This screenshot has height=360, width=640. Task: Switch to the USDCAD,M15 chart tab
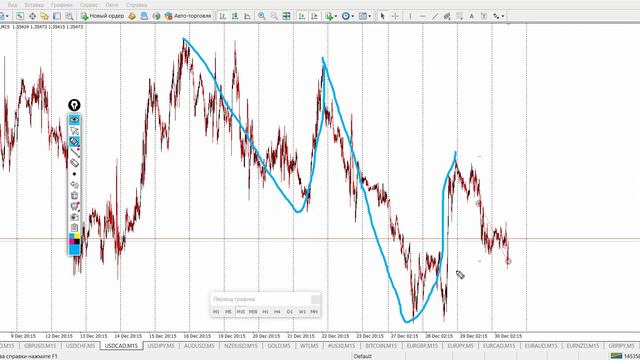coord(121,346)
